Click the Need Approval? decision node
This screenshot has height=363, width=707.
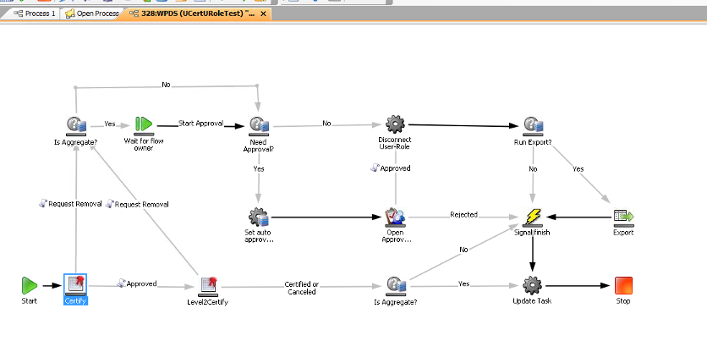[259, 126]
